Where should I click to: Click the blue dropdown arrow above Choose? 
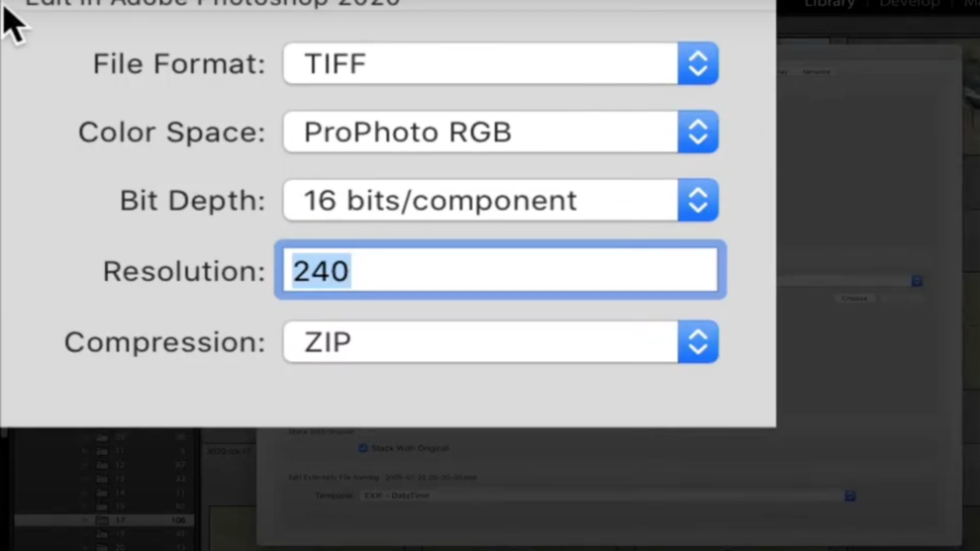coord(918,281)
